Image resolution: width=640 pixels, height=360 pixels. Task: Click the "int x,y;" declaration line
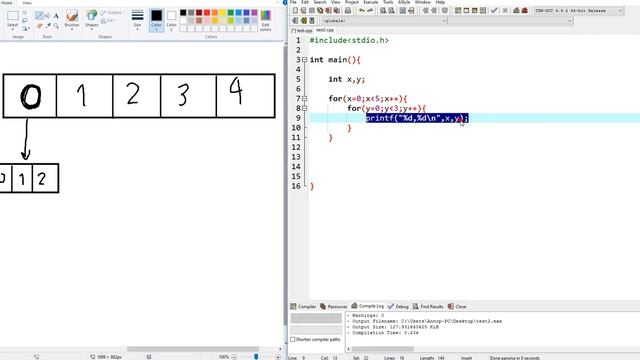pos(347,79)
